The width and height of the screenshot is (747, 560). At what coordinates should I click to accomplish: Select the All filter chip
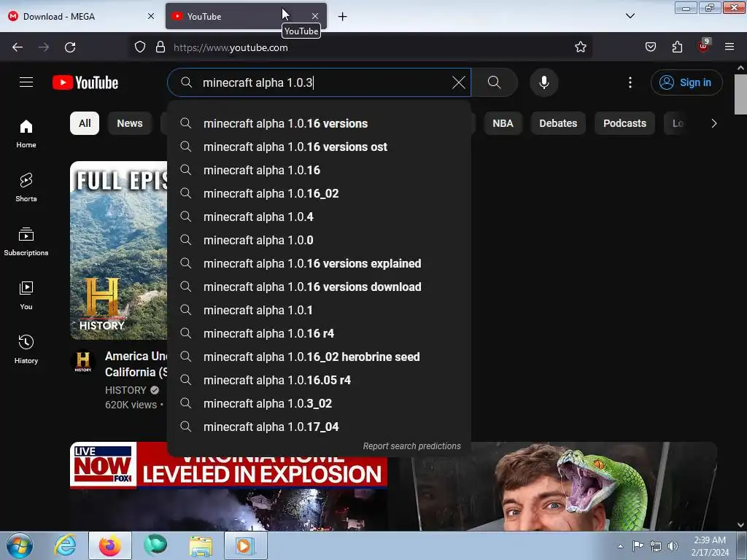(x=85, y=123)
